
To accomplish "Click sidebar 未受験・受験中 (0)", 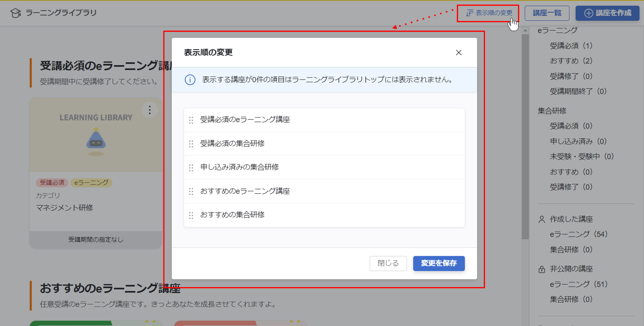I will click(x=582, y=156).
